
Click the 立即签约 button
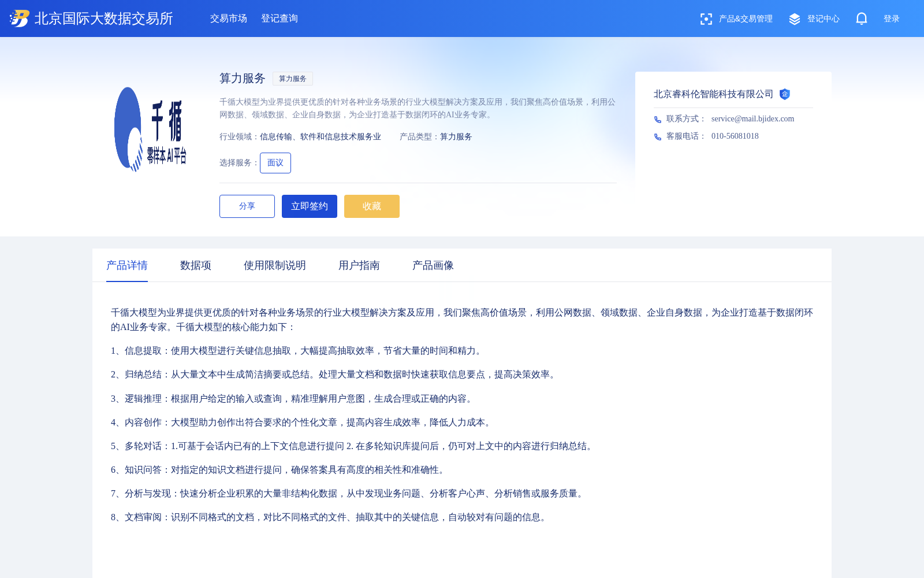(310, 206)
